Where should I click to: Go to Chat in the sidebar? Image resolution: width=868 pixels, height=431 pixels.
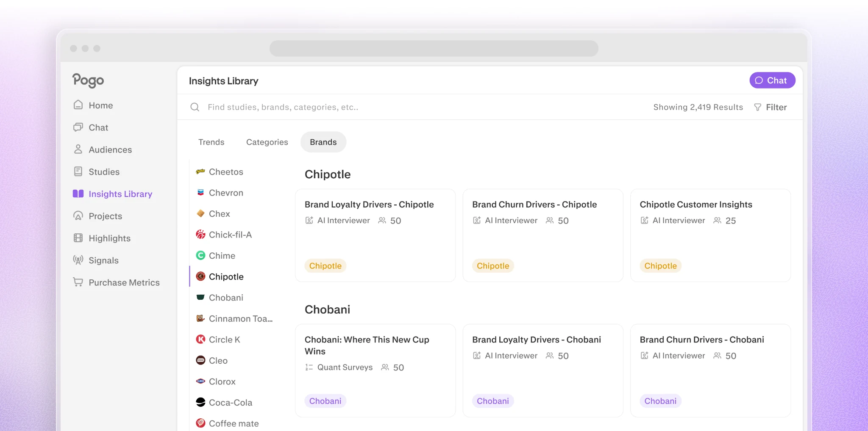[x=91, y=127]
